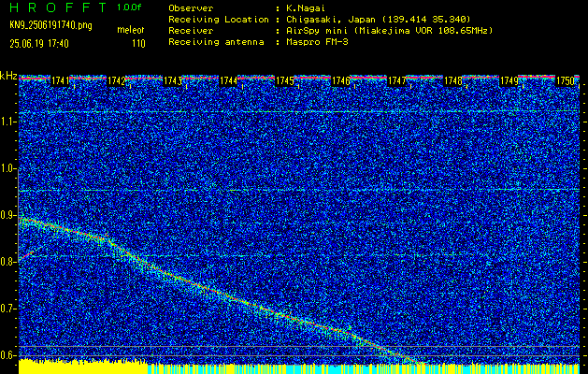Image resolution: width=588 pixels, height=374 pixels.
Task: Click the 0.9 frequency axis label
Action: click(x=8, y=215)
